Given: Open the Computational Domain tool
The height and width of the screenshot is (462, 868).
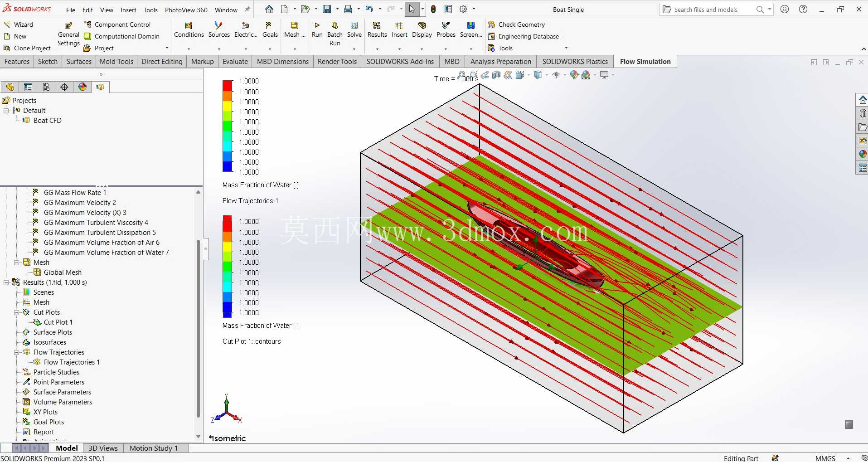Looking at the screenshot, I should click(x=121, y=36).
